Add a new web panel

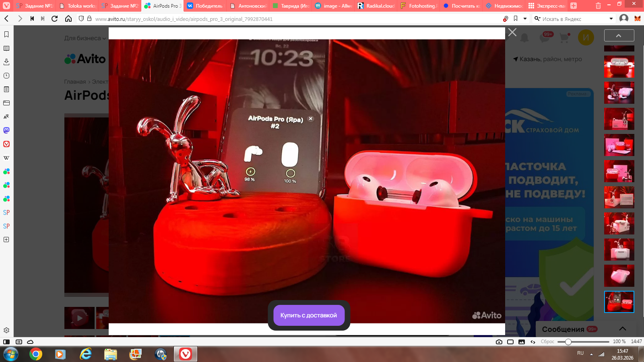tap(6, 240)
